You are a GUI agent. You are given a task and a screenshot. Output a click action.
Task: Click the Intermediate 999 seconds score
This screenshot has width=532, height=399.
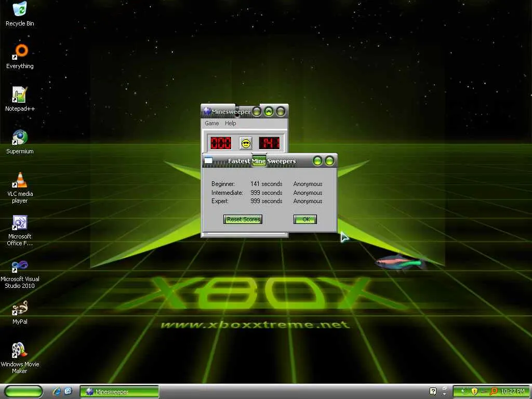tap(267, 193)
